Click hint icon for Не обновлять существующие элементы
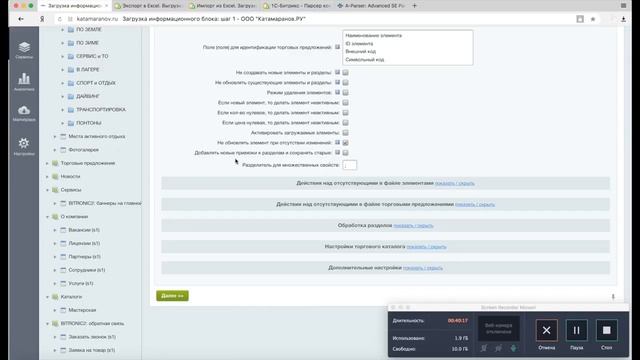 click(337, 82)
